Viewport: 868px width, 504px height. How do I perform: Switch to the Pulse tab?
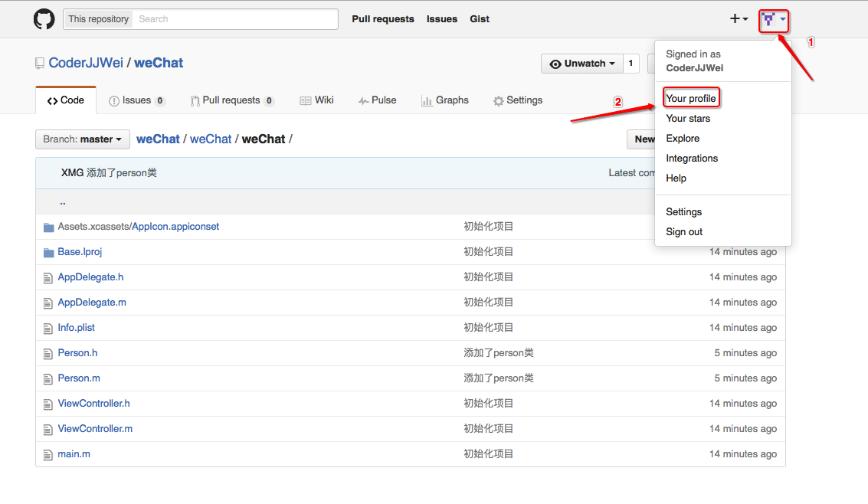coord(377,100)
